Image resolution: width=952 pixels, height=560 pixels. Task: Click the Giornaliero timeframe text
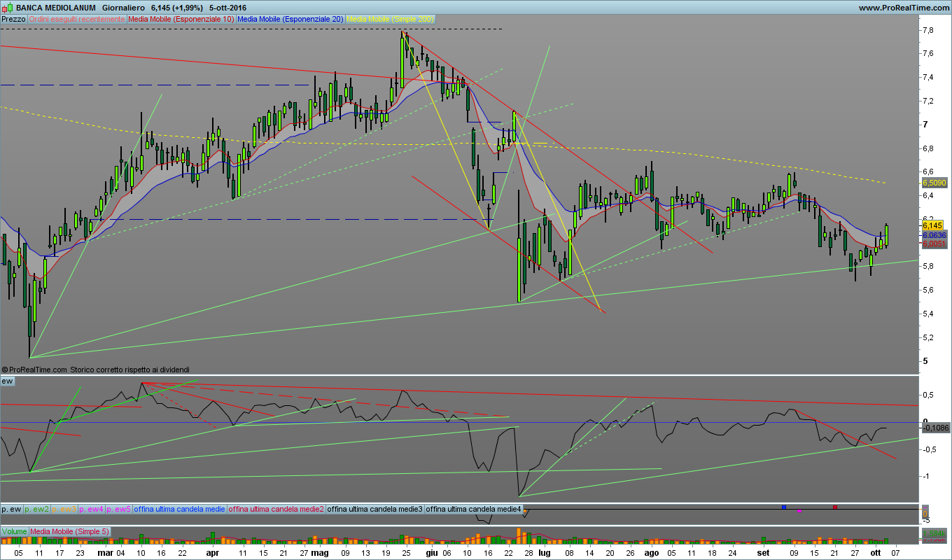[x=123, y=8]
